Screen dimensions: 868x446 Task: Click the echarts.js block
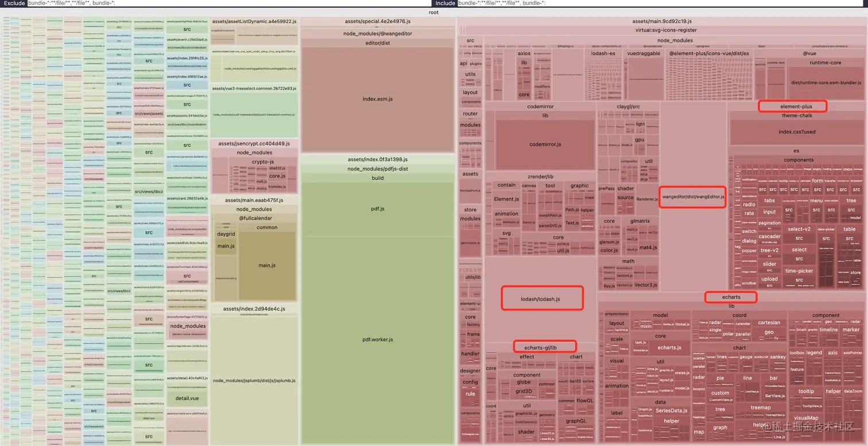coord(669,348)
